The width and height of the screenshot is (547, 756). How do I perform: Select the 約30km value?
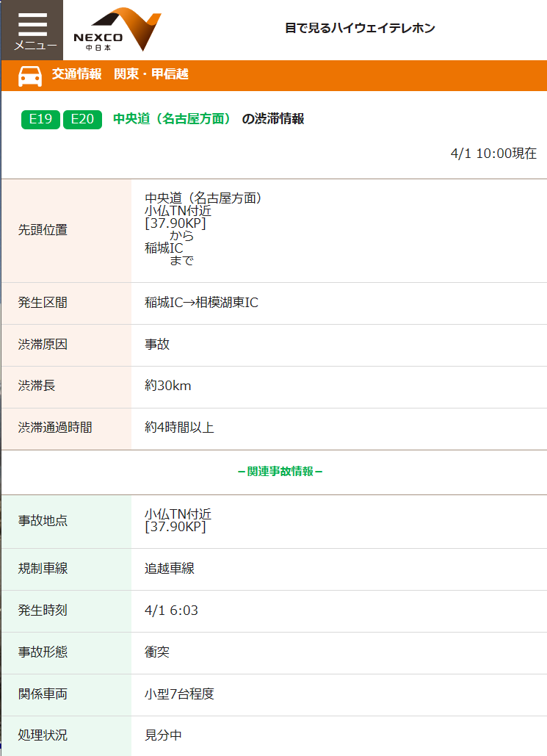point(167,386)
